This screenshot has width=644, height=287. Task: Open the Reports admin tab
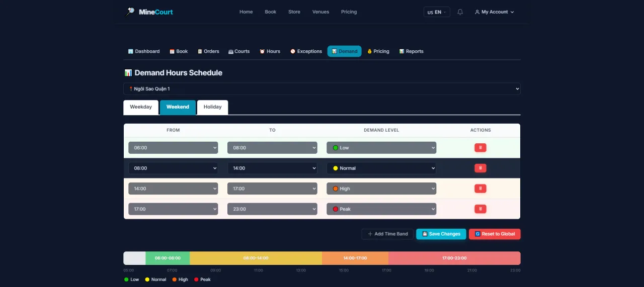click(411, 51)
